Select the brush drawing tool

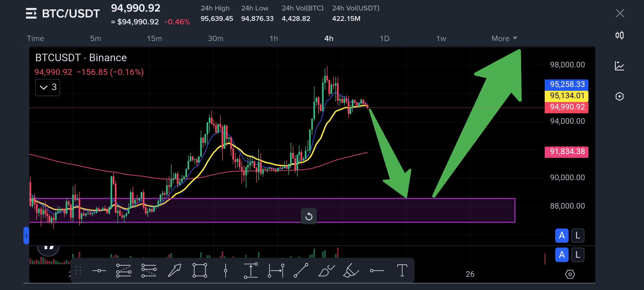point(326,270)
